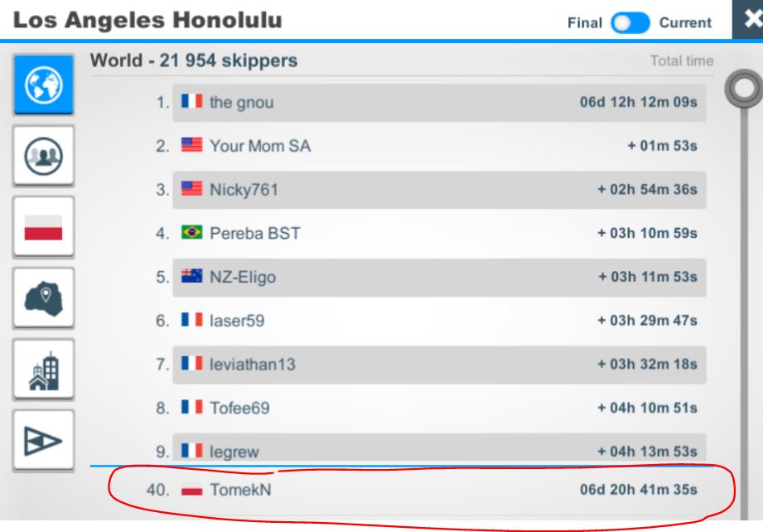Select your own TomekN ranking row

click(422, 490)
